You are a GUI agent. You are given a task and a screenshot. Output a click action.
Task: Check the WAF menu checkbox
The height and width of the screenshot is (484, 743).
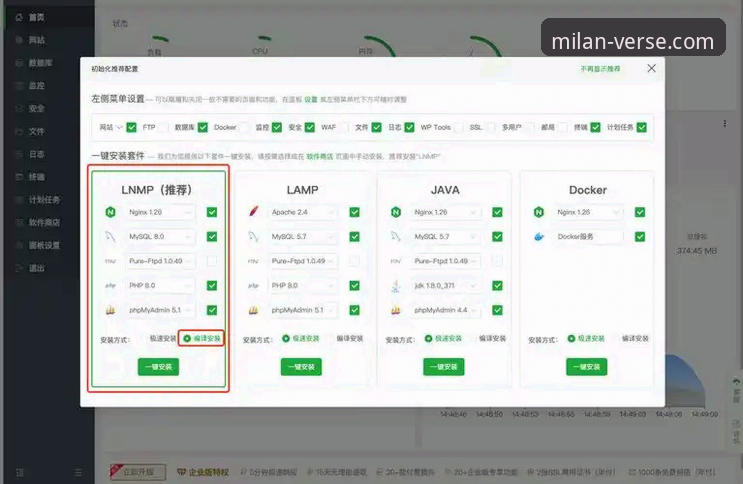[344, 127]
